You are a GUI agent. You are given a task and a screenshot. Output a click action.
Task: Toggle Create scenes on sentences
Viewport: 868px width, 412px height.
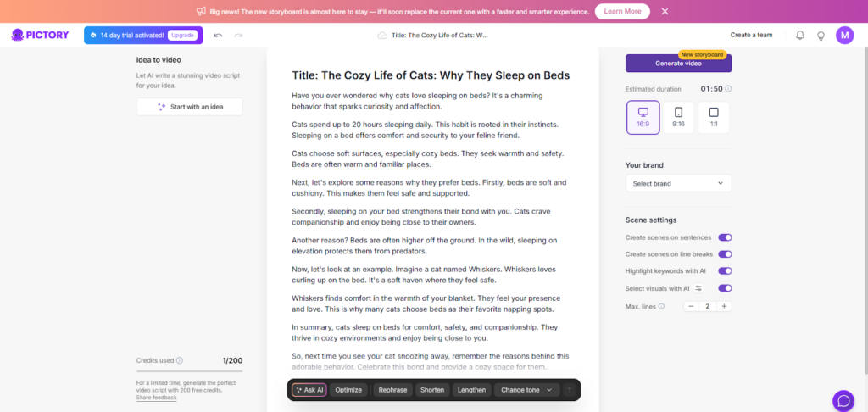click(725, 238)
